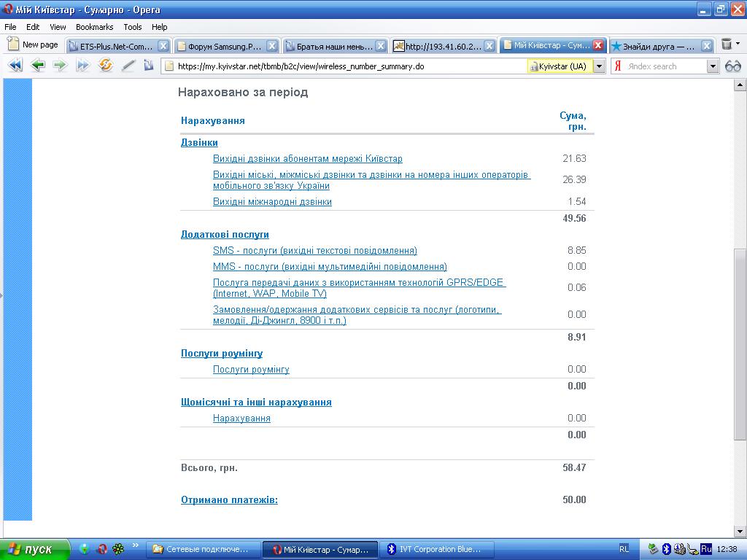
Task: Click the Back navigation arrow
Action: tap(37, 66)
